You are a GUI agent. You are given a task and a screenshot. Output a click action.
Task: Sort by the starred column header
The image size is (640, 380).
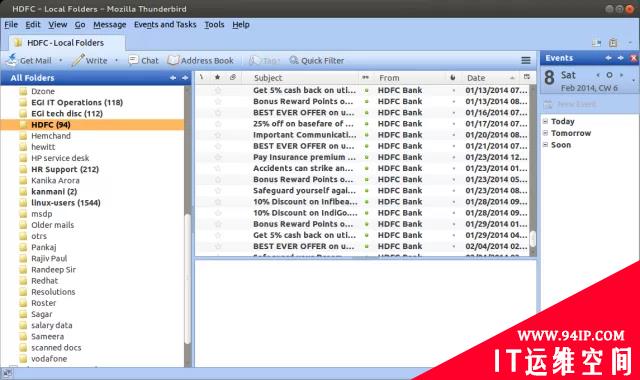[x=218, y=78]
